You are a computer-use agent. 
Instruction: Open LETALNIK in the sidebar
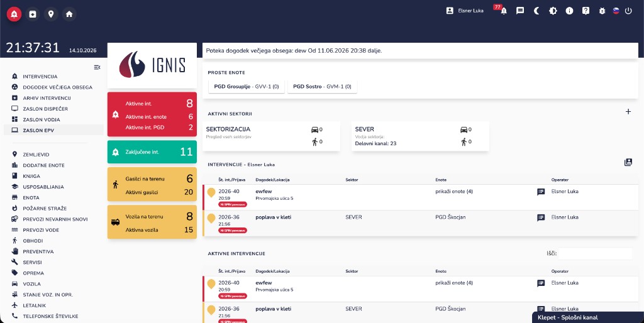click(x=53, y=305)
